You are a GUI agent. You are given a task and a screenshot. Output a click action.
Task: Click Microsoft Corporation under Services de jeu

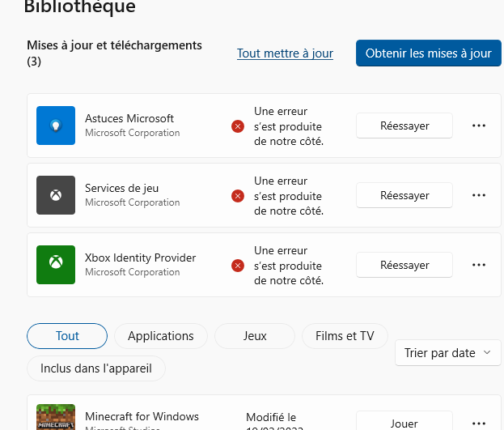click(x=132, y=202)
